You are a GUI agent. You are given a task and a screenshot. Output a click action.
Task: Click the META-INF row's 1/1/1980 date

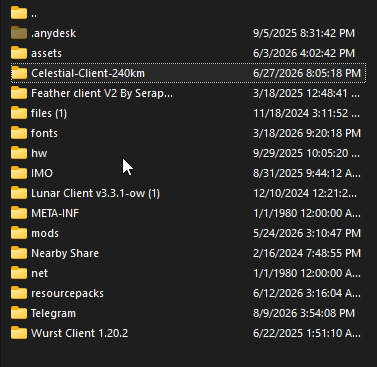pyautogui.click(x=307, y=213)
